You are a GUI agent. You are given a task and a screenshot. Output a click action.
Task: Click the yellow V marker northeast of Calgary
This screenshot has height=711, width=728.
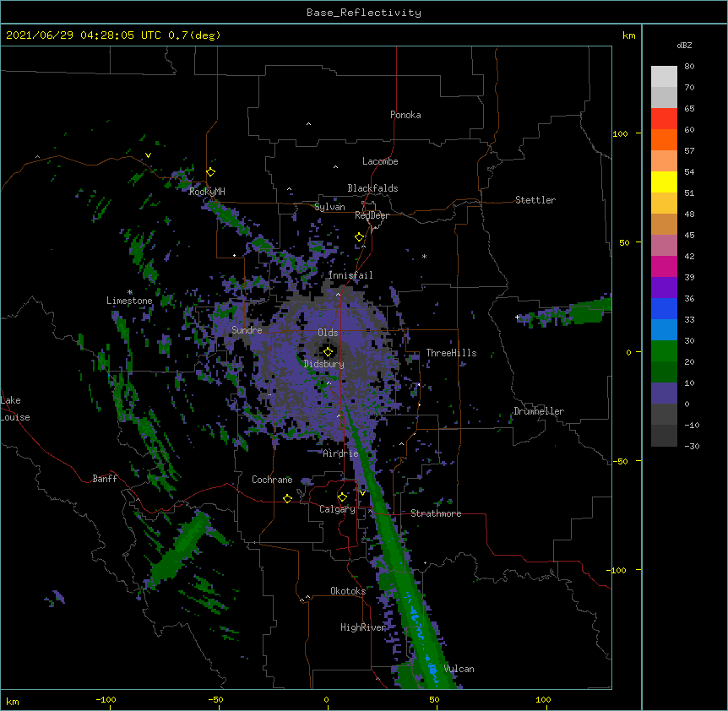pos(362,493)
